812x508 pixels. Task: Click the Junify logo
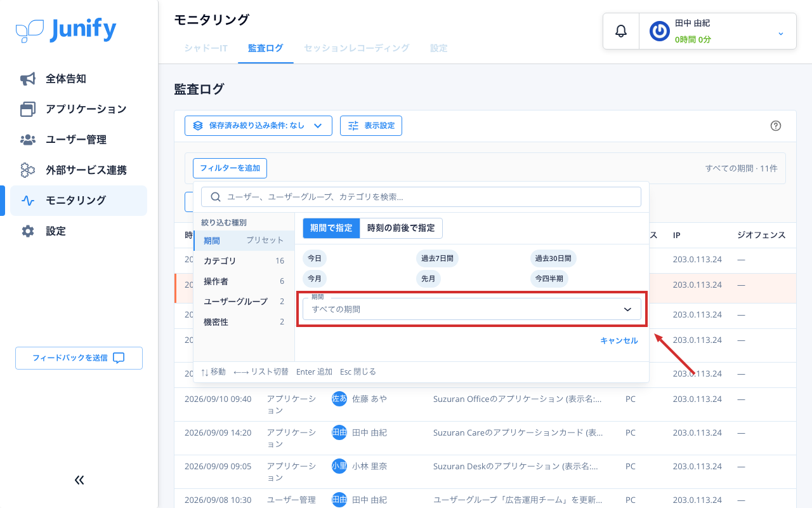click(x=66, y=30)
